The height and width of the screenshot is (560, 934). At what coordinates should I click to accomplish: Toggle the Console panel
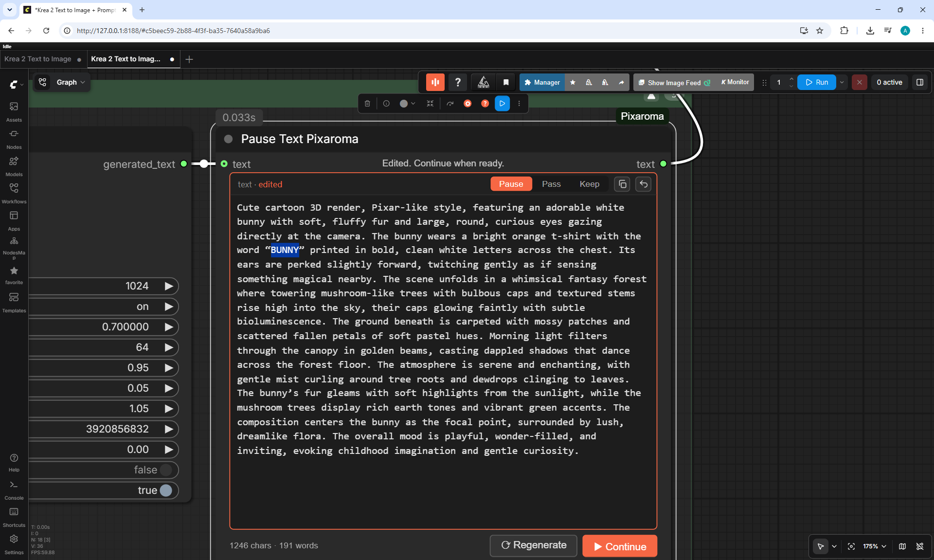14,489
